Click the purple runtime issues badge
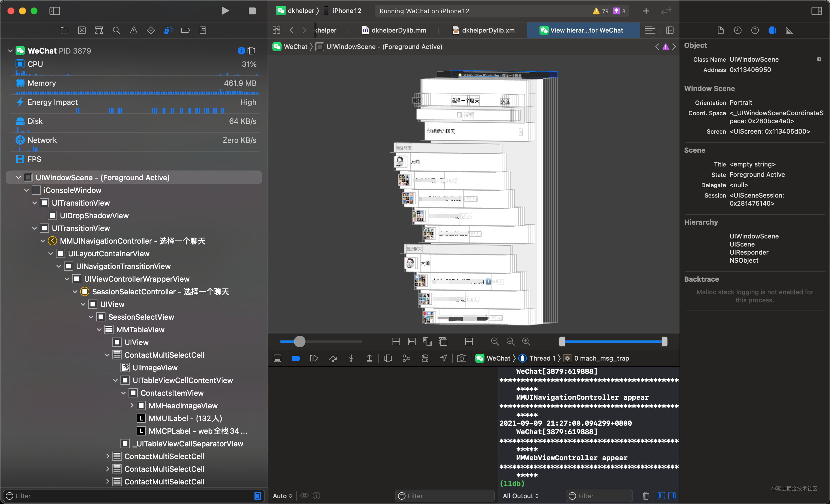The image size is (830, 504). click(619, 11)
